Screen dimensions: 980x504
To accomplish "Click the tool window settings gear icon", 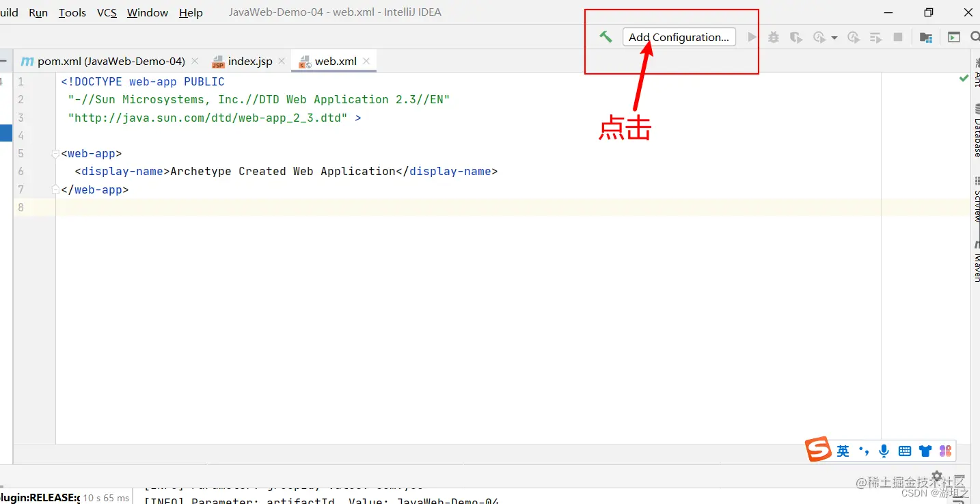I will tap(937, 476).
